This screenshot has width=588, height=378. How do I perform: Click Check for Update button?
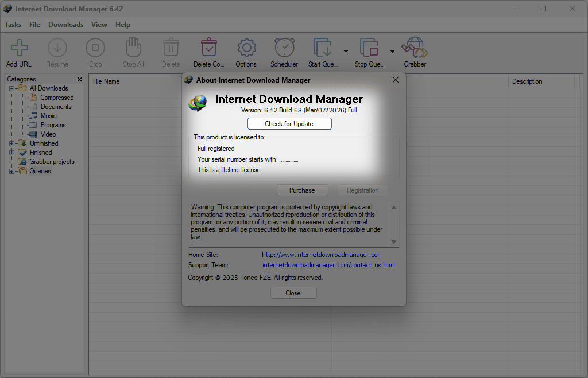[289, 123]
